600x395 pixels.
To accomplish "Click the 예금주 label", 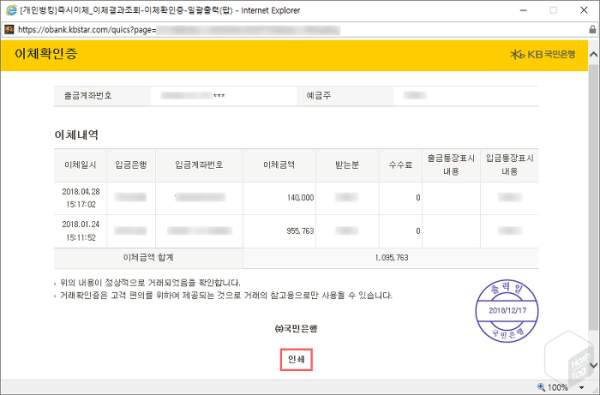I will pyautogui.click(x=318, y=96).
